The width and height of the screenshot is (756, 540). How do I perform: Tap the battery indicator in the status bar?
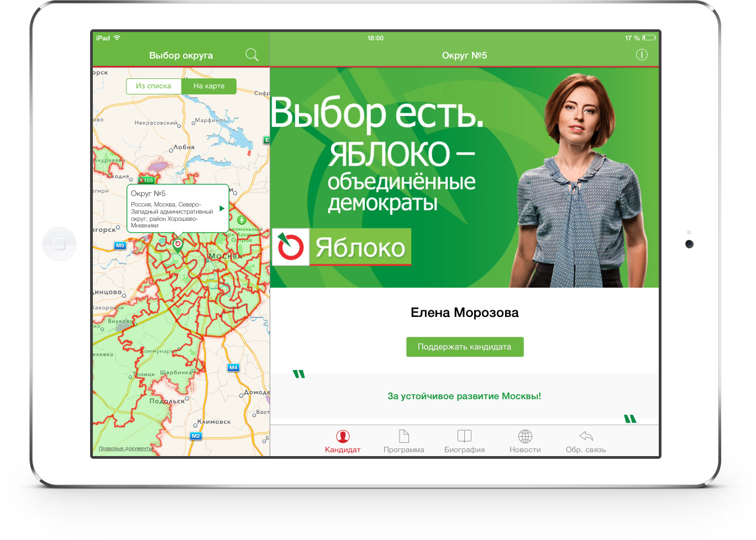point(649,38)
